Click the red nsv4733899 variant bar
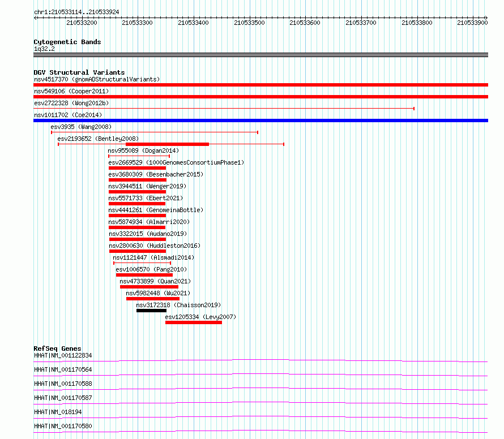The image size is (504, 439). point(149,287)
